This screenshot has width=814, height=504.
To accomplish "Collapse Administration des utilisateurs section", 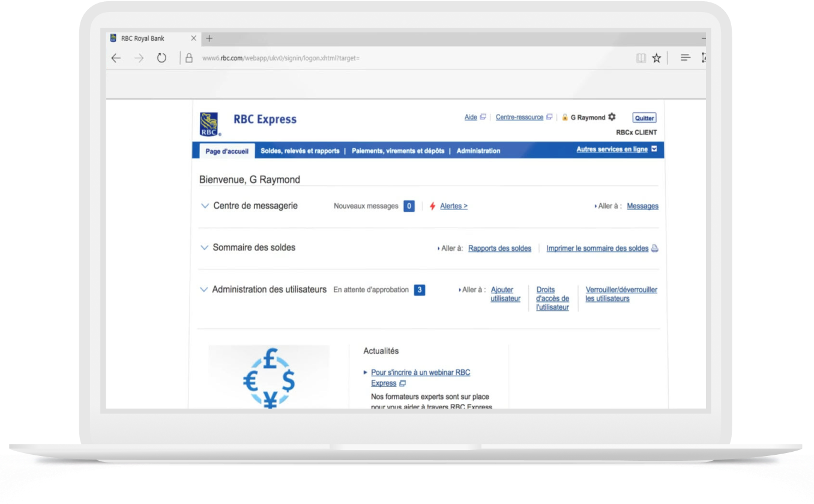I will (203, 290).
